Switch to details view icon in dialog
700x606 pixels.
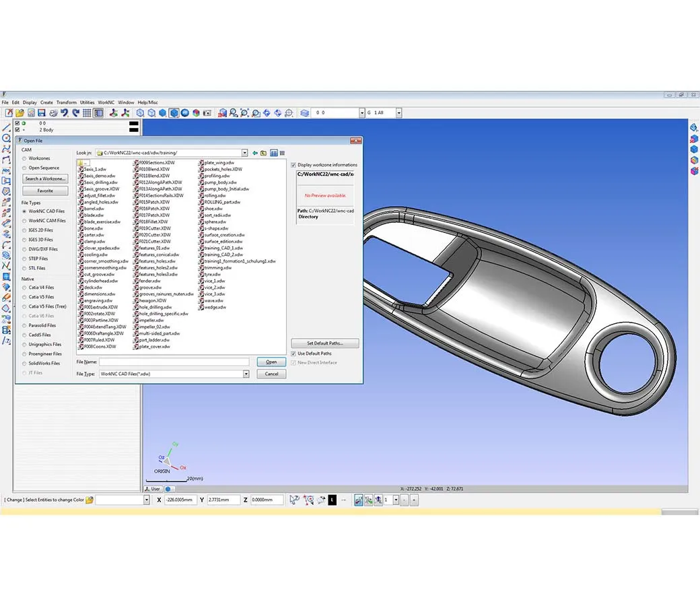click(x=282, y=153)
